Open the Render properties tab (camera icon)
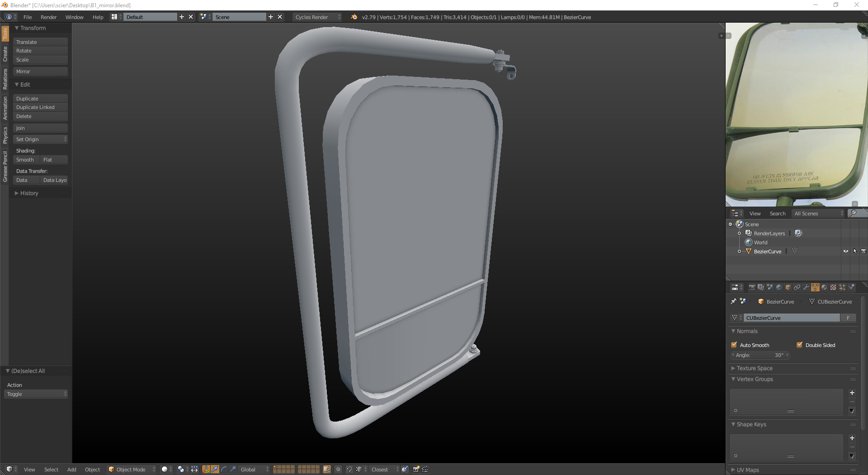This screenshot has height=475, width=868. pyautogui.click(x=752, y=287)
